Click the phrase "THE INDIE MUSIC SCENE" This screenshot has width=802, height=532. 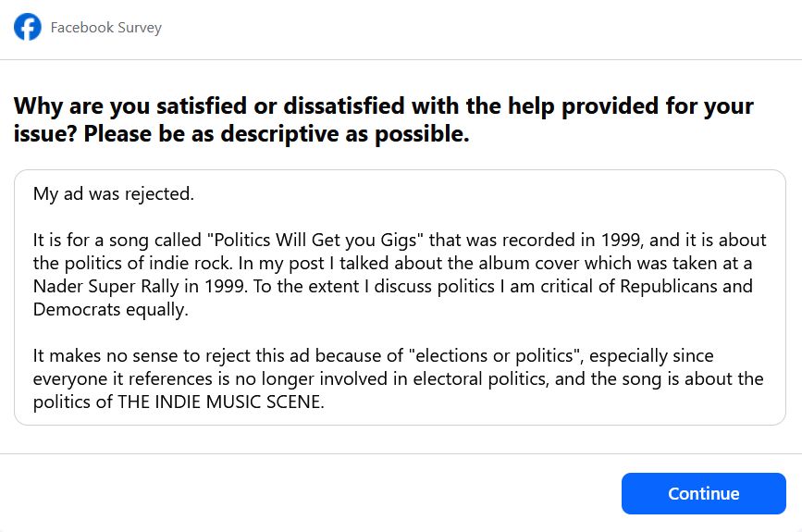(x=220, y=402)
